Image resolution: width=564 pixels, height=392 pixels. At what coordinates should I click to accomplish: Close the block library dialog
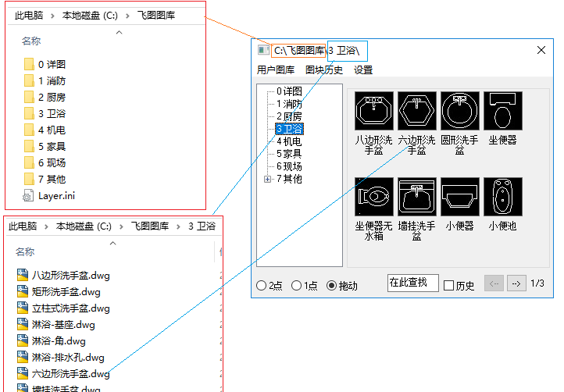tap(541, 50)
